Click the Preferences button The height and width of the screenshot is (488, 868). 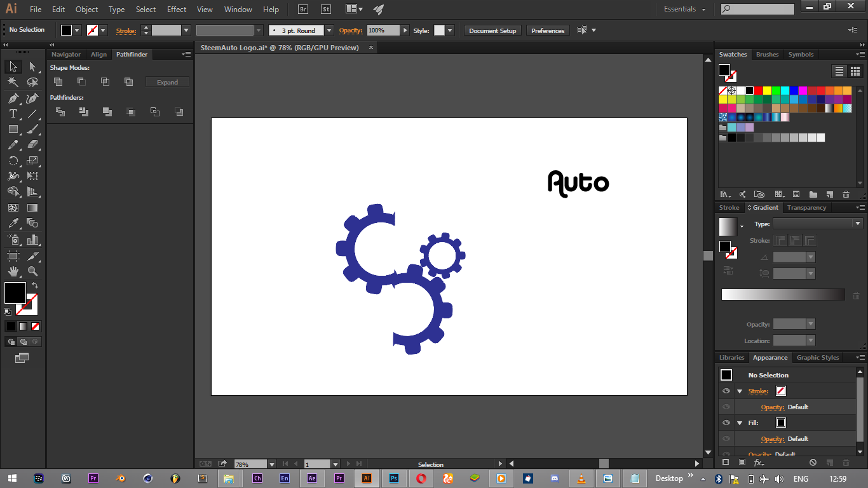point(548,30)
